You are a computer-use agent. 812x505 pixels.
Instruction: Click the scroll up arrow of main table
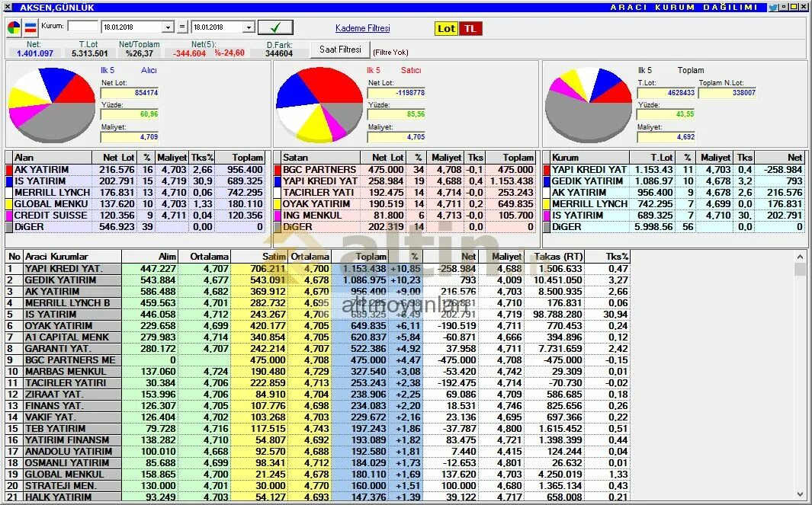pyautogui.click(x=800, y=257)
